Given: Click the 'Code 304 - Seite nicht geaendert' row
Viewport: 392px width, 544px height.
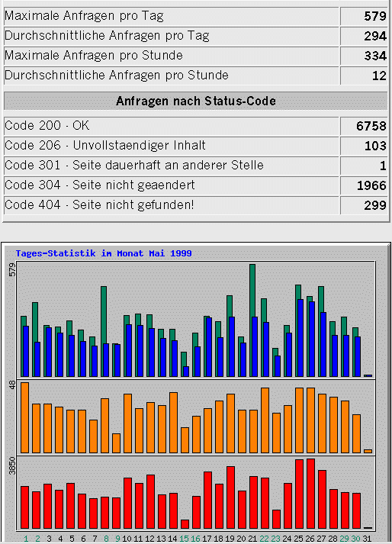Looking at the screenshot, I should (195, 185).
